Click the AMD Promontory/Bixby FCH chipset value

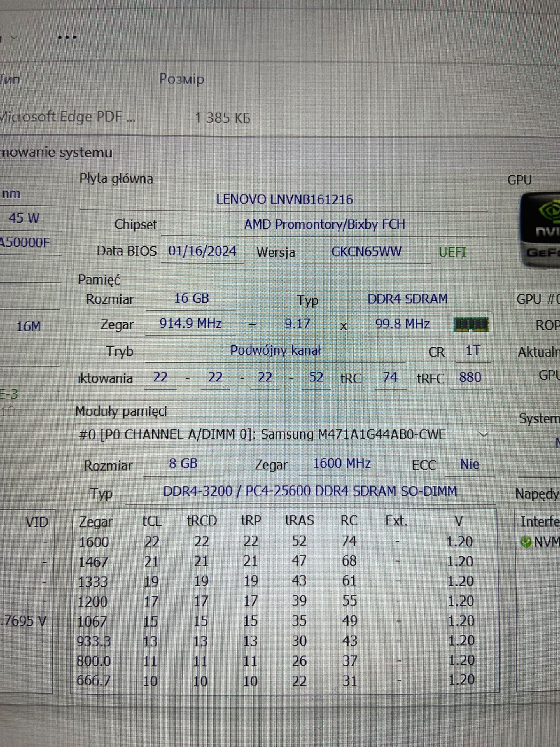point(325,225)
